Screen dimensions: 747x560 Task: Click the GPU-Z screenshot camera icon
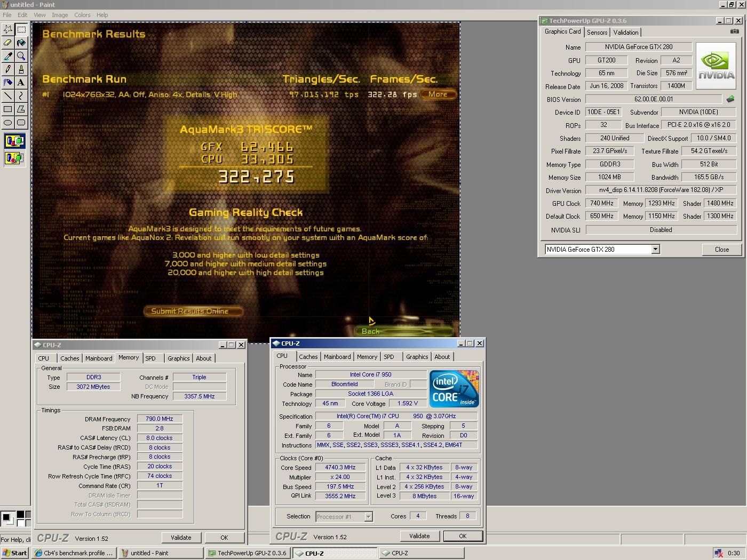click(735, 31)
